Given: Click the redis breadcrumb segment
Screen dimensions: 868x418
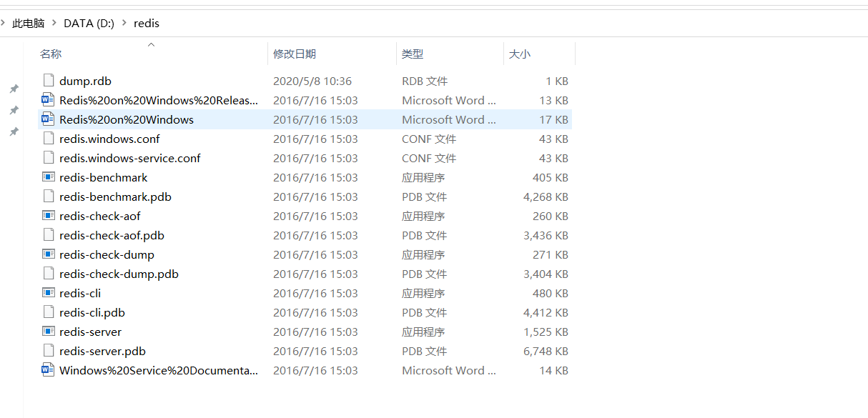Looking at the screenshot, I should 147,23.
